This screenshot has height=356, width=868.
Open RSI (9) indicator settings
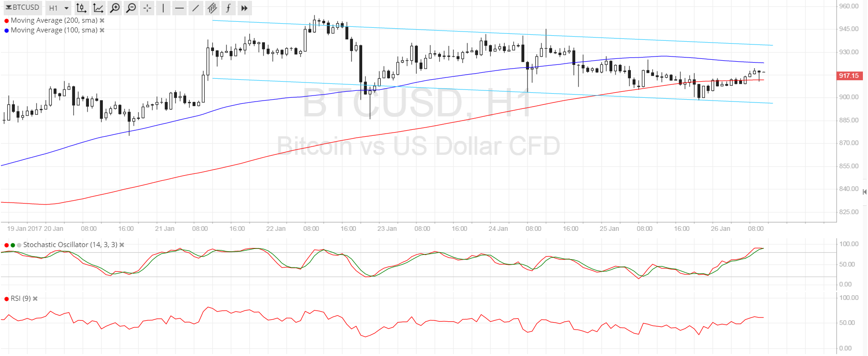tap(21, 299)
